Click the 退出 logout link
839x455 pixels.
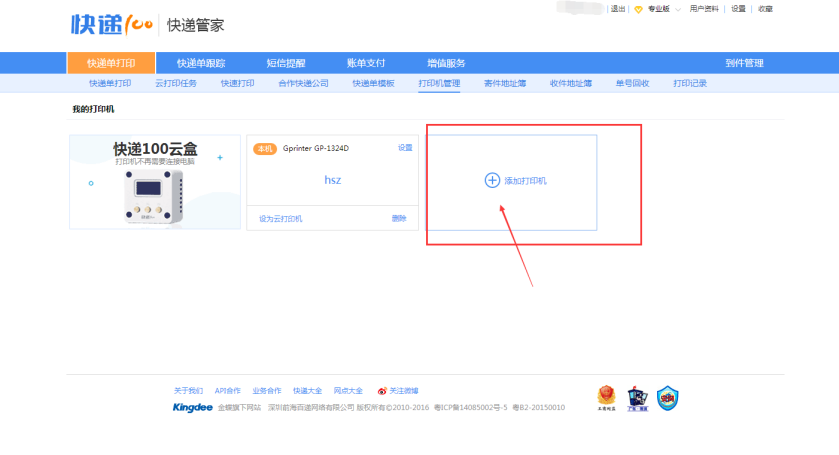618,9
